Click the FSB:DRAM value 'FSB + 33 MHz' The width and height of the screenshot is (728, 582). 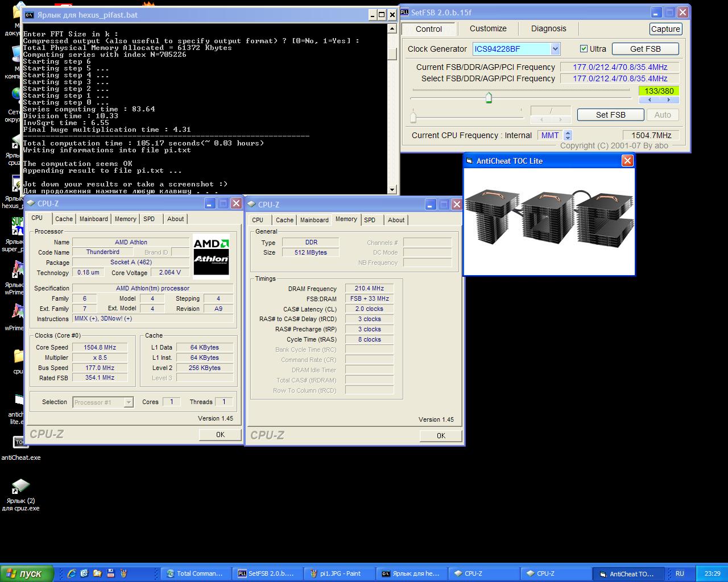369,299
